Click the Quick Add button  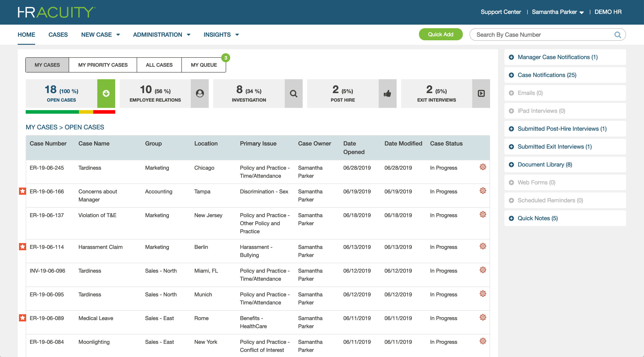tap(441, 34)
